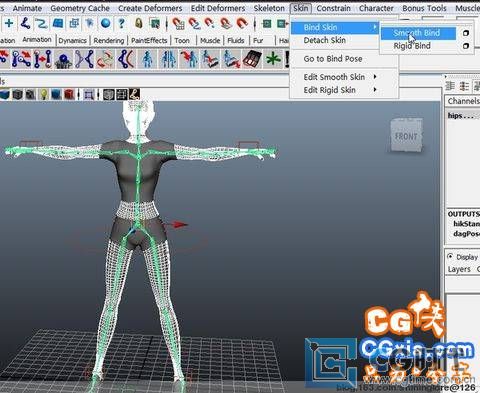Click the smooth bind joint-curve shelf icon
Viewport: 480px width, 393px height.
coord(126,59)
